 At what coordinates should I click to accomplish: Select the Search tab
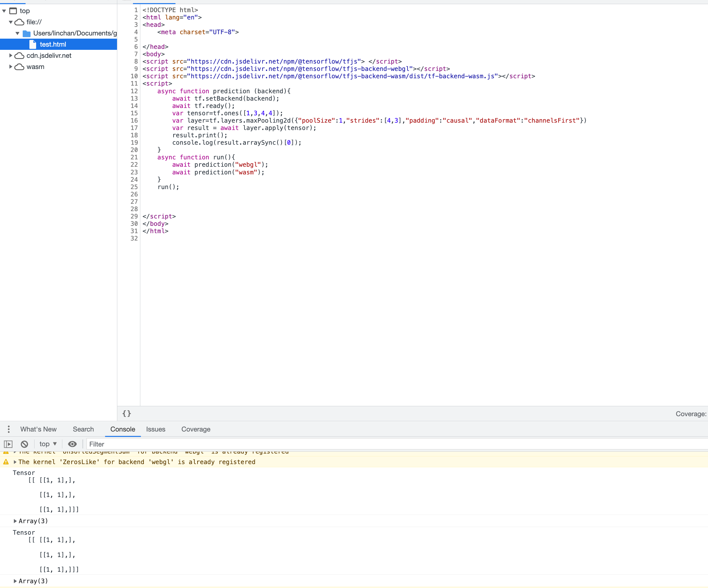(83, 429)
